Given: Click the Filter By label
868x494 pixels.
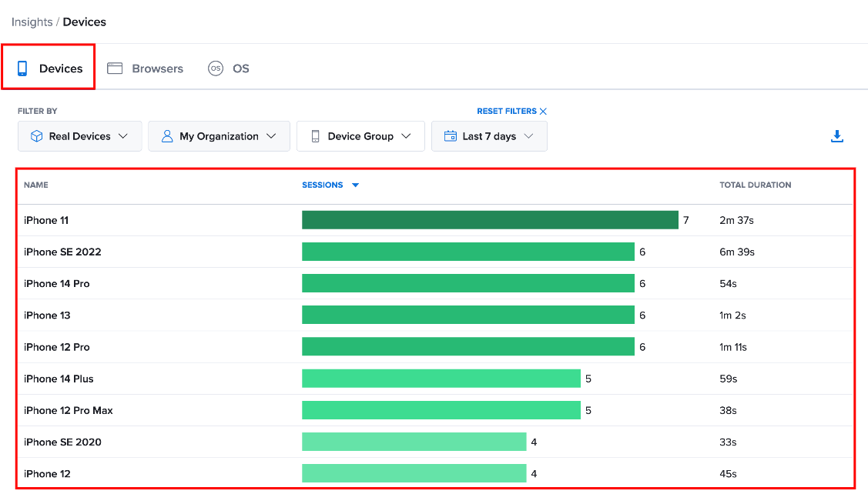Looking at the screenshot, I should tap(37, 112).
